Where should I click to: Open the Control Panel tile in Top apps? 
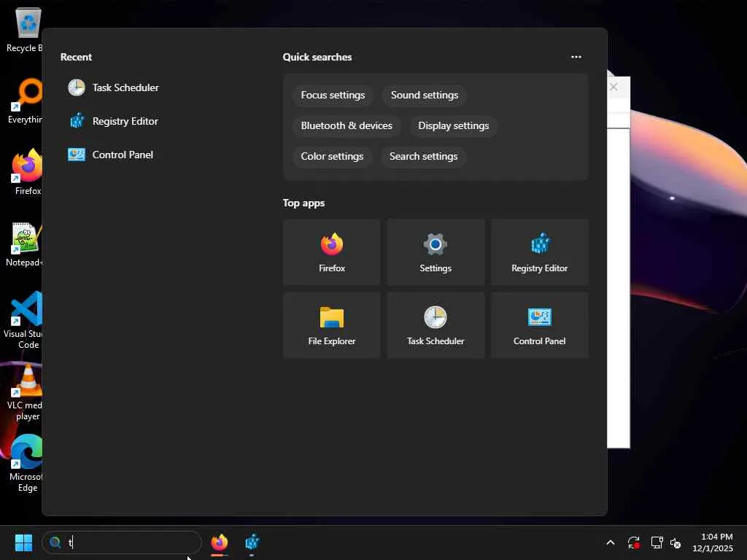539,325
